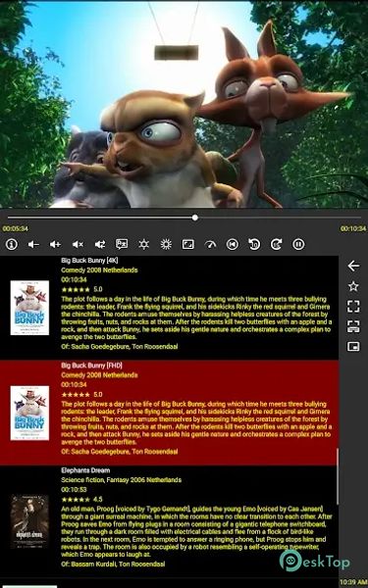
Task: Increase brightness with the bright sun icon
Action: point(166,244)
